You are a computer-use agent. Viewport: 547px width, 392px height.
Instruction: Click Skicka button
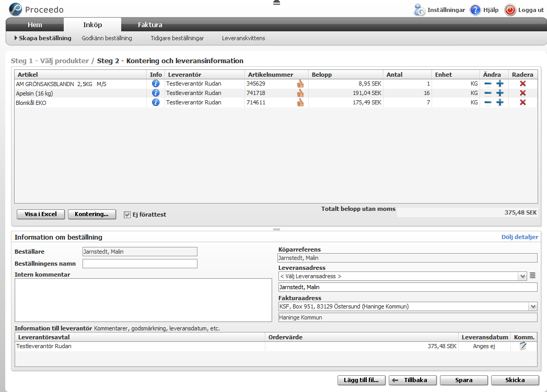coord(515,380)
